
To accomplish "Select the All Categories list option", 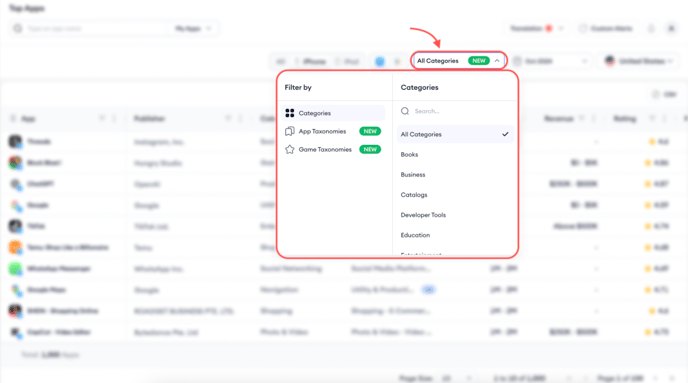I will (x=455, y=134).
